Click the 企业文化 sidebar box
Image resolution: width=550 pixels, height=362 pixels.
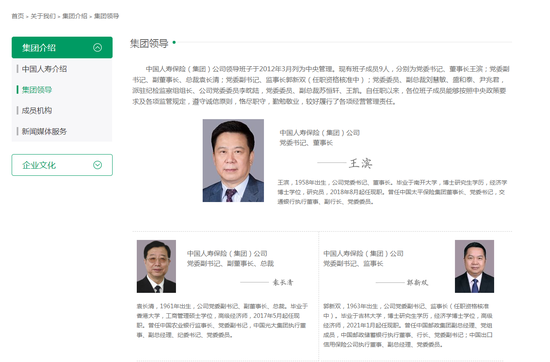tap(62, 165)
